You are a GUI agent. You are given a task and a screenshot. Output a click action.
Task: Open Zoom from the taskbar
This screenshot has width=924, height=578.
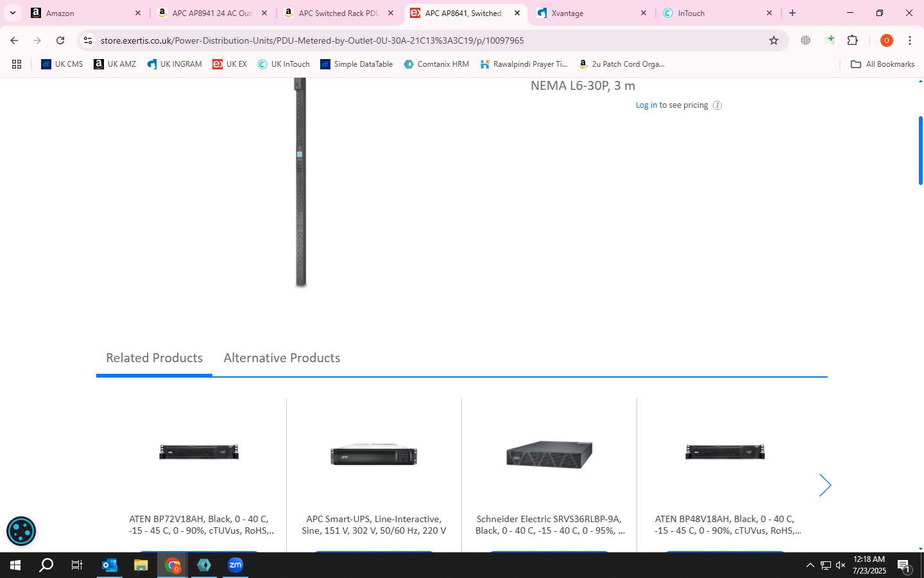(235, 565)
